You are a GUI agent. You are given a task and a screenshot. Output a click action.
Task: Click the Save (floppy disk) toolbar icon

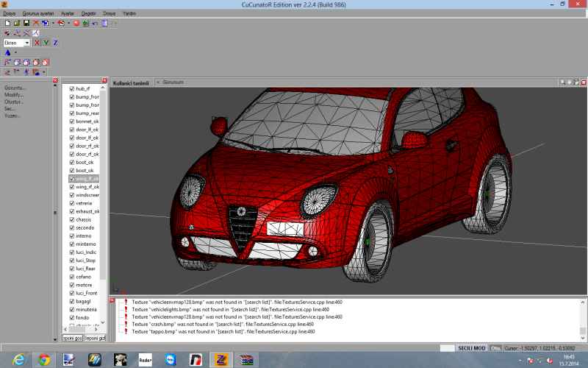pyautogui.click(x=26, y=24)
